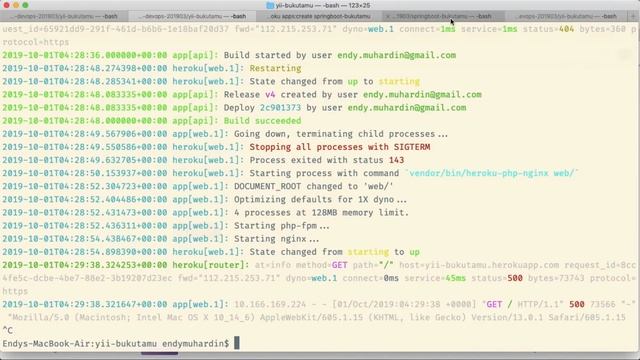The image size is (640, 360).
Task: Click '4 processes at 128MB memory limit.'
Action: pyautogui.click(x=321, y=213)
